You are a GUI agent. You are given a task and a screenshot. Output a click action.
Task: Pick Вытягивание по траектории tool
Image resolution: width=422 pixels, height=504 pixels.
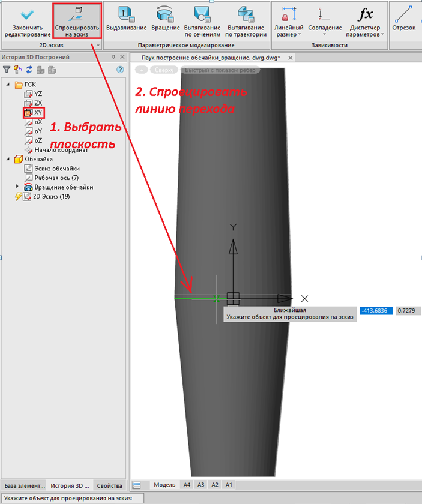point(246,22)
